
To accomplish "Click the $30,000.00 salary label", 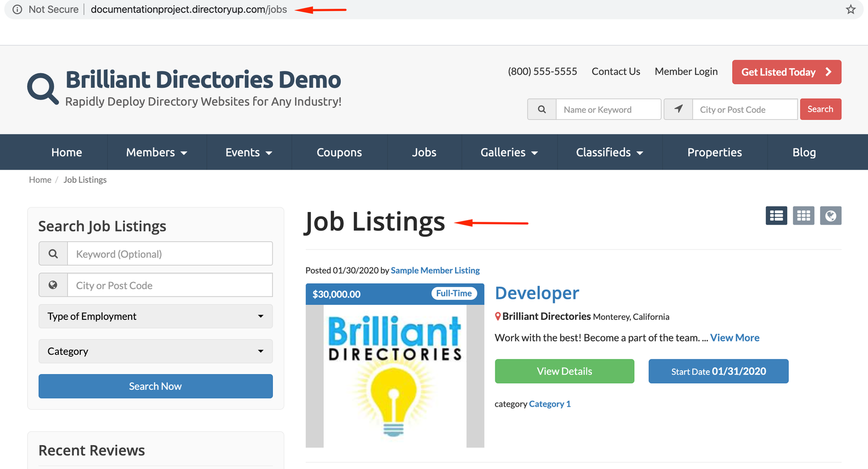I will click(x=336, y=294).
